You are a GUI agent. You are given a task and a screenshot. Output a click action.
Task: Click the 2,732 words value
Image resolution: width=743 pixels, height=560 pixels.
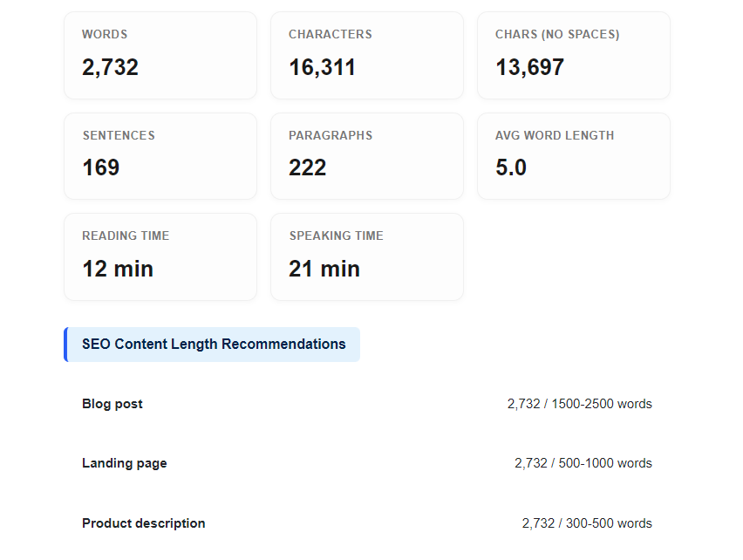[111, 67]
